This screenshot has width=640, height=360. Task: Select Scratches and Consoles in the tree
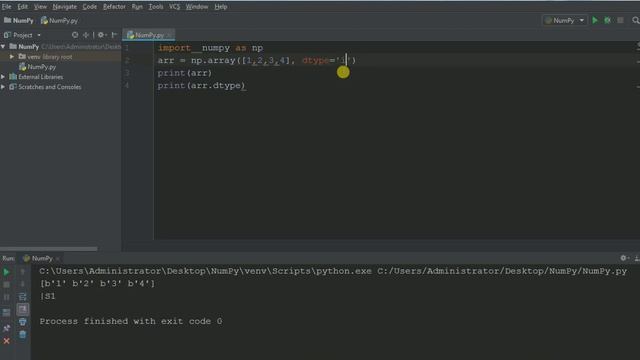coord(45,87)
